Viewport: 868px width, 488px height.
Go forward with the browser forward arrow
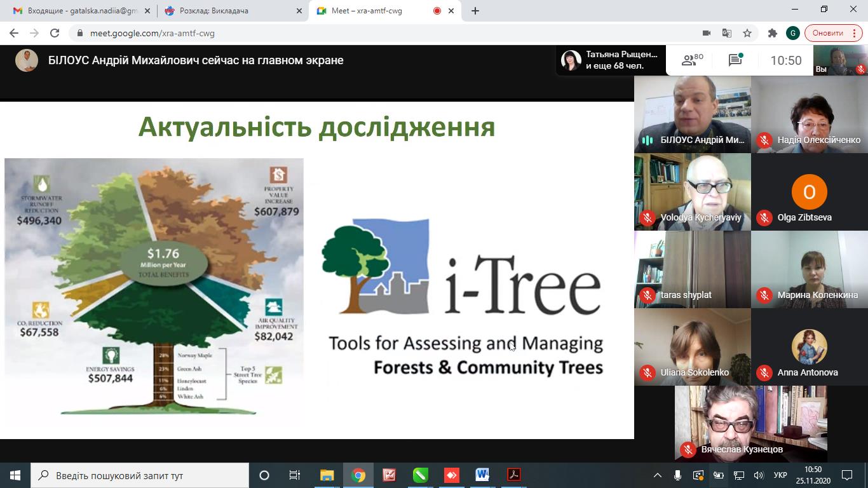click(x=34, y=33)
